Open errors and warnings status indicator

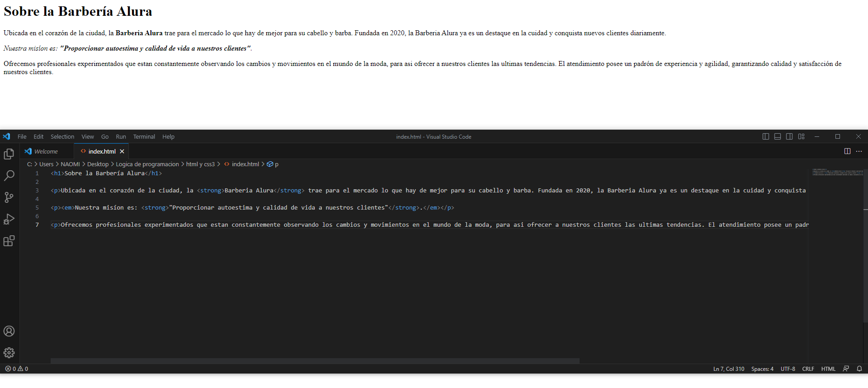point(17,369)
